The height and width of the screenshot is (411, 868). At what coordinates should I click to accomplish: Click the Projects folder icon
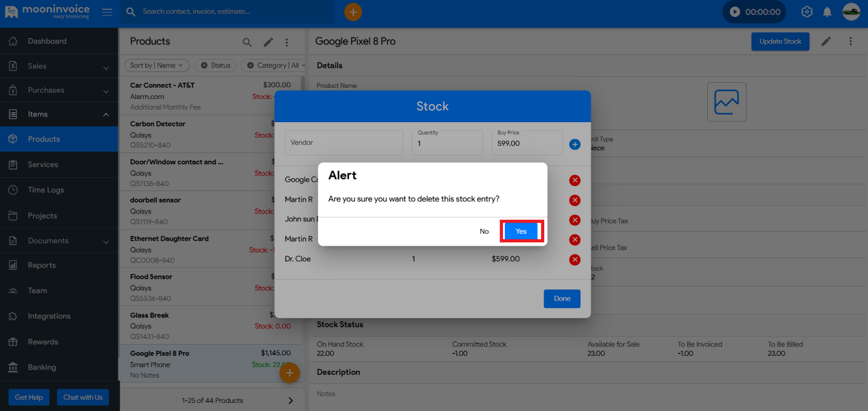[13, 216]
